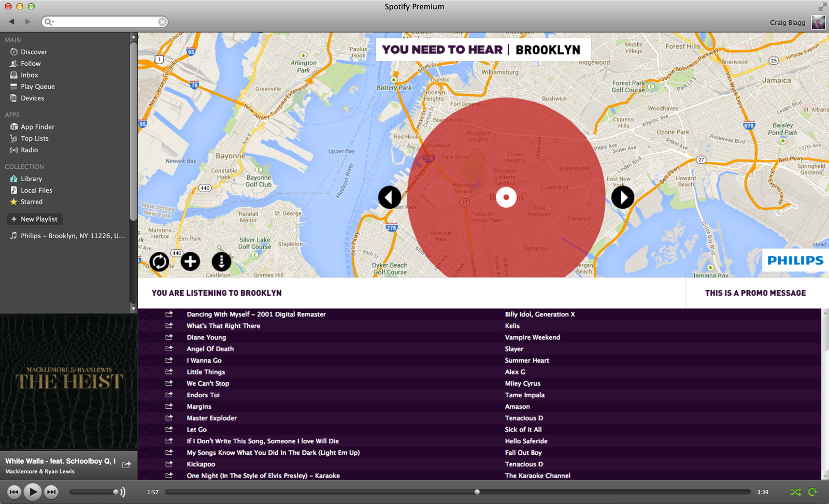Click the volume slider
Screen dimensions: 829x504
click(93, 492)
